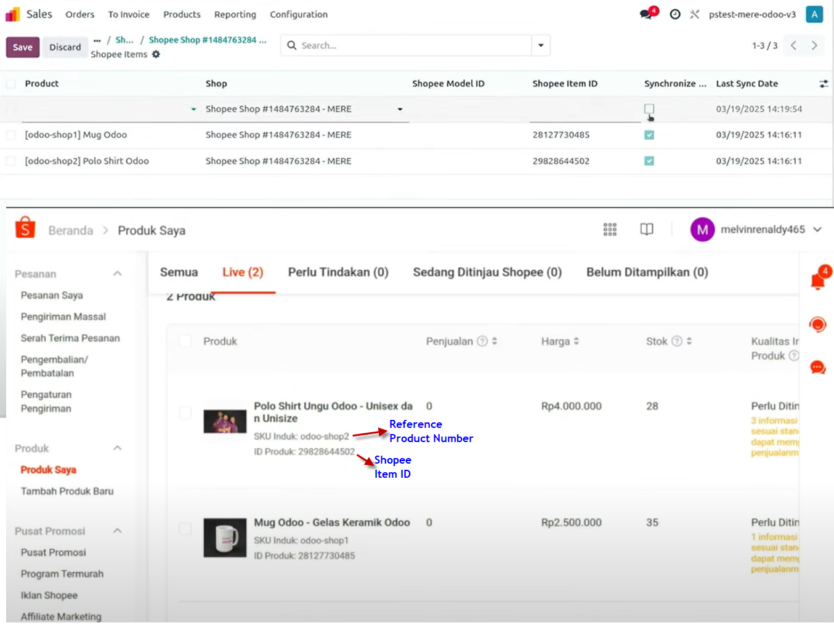Check the Polo Shirt Ungu Odoo checkbox
The width and height of the screenshot is (834, 644).
click(x=185, y=413)
